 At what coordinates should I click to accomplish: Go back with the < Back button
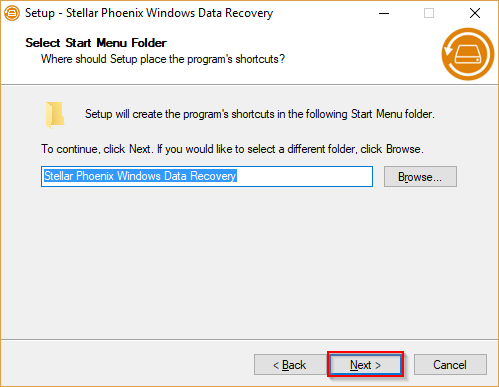[x=290, y=365]
